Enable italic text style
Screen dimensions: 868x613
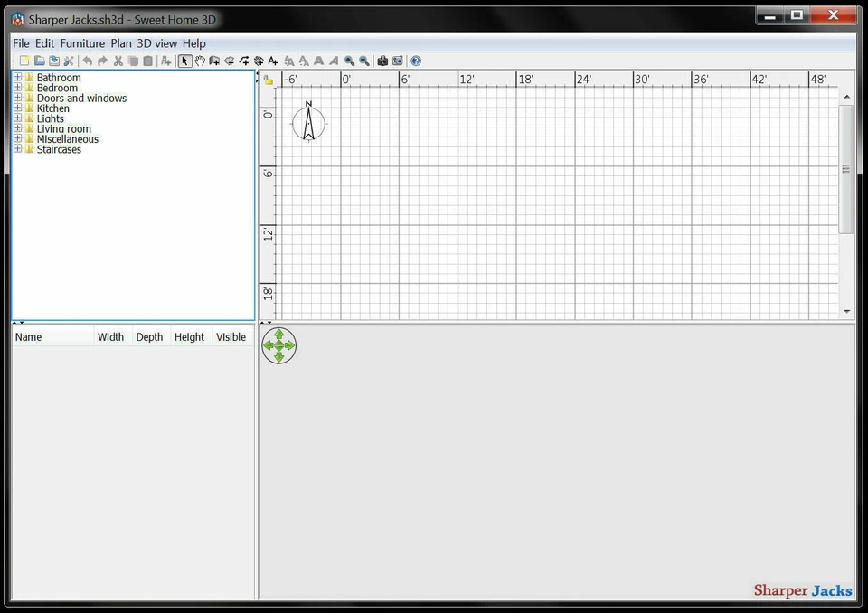pos(334,61)
